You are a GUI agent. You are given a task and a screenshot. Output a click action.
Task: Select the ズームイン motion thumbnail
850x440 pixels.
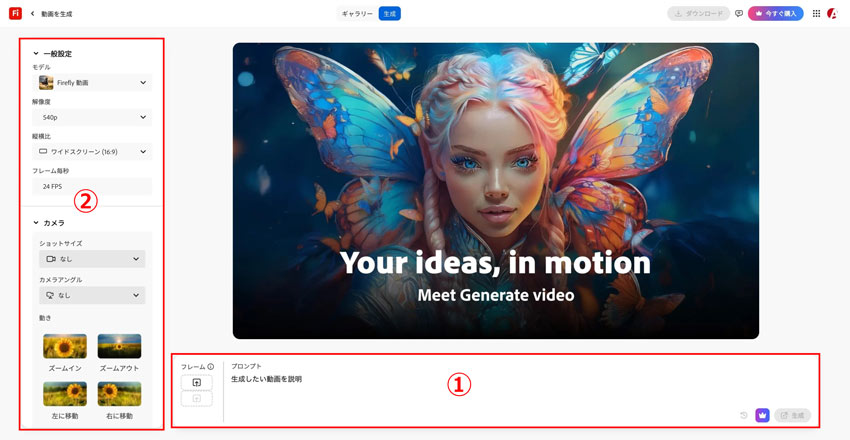click(x=65, y=346)
